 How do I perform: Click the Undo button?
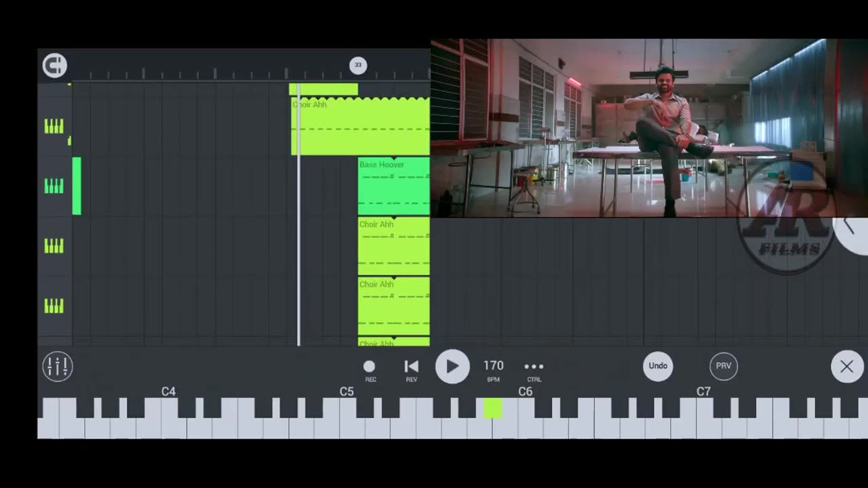coord(658,366)
